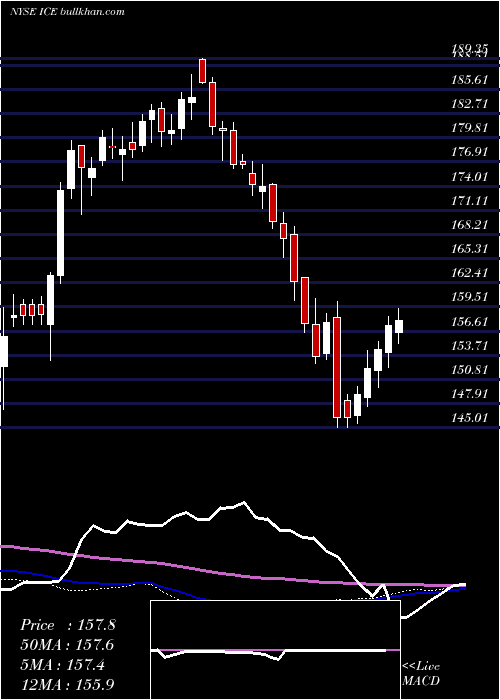Screen dimensions: 500x700
Task: Click the 147.91 price axis label
Action: point(470,394)
